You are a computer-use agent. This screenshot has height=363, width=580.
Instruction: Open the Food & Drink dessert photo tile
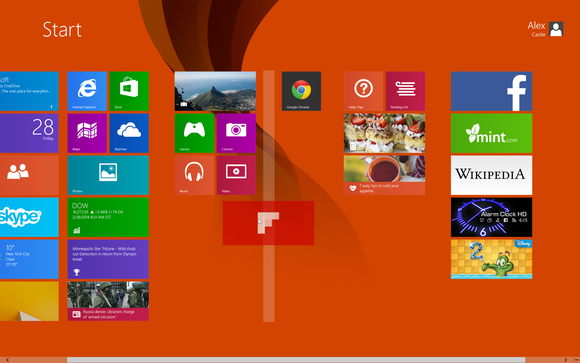click(384, 133)
